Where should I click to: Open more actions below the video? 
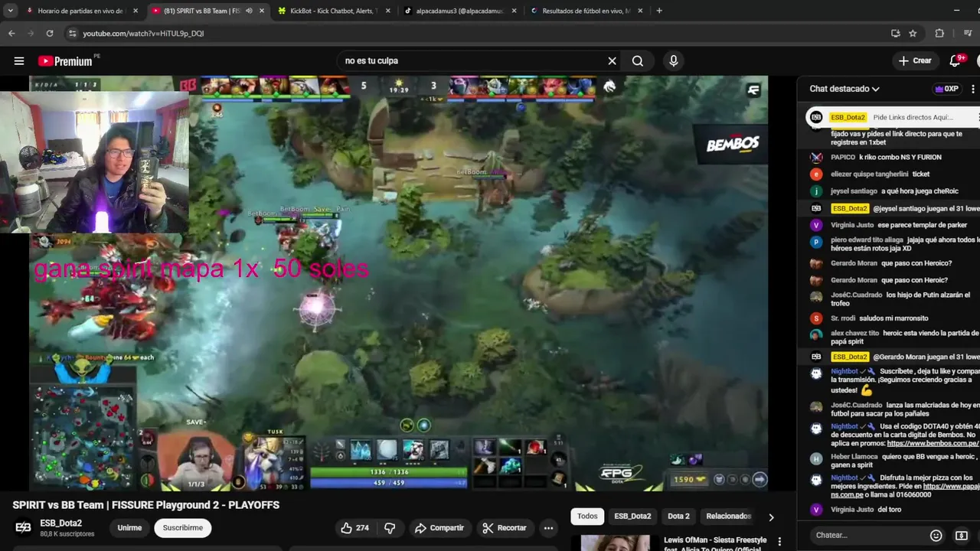[548, 528]
